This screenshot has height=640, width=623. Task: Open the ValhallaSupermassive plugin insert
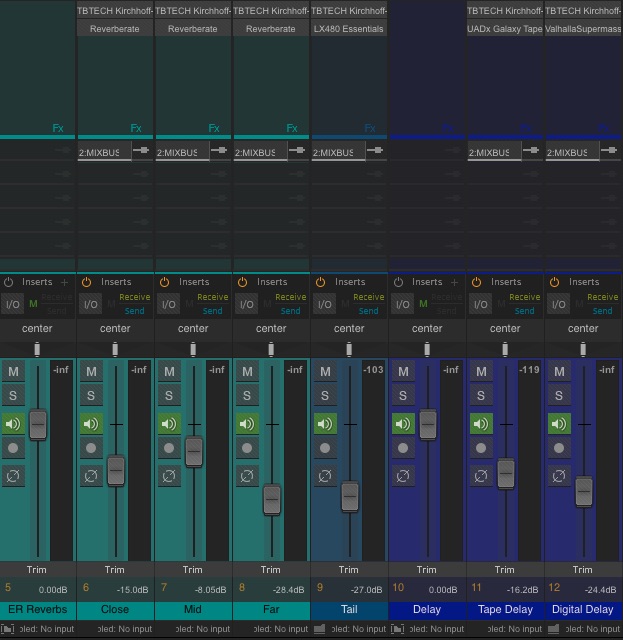click(x=583, y=29)
